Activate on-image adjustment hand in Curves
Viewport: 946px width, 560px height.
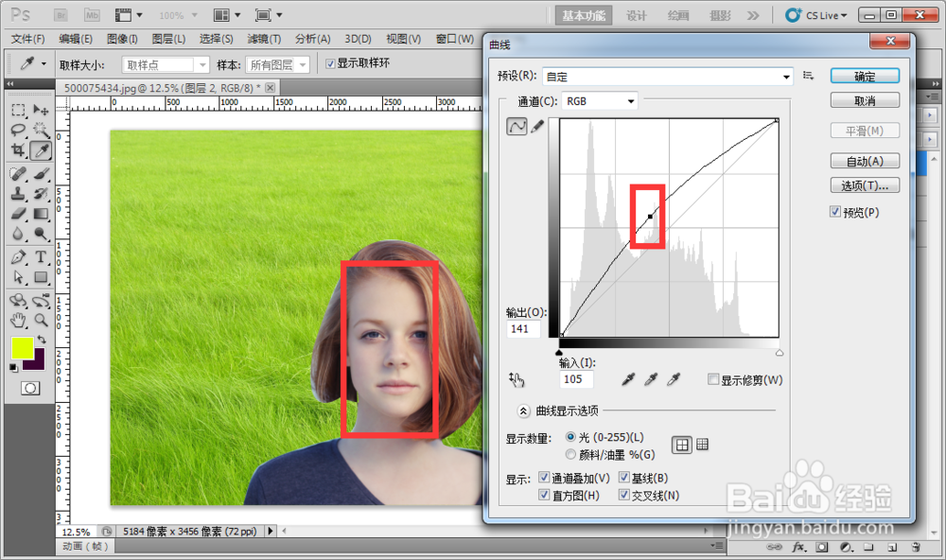(517, 379)
